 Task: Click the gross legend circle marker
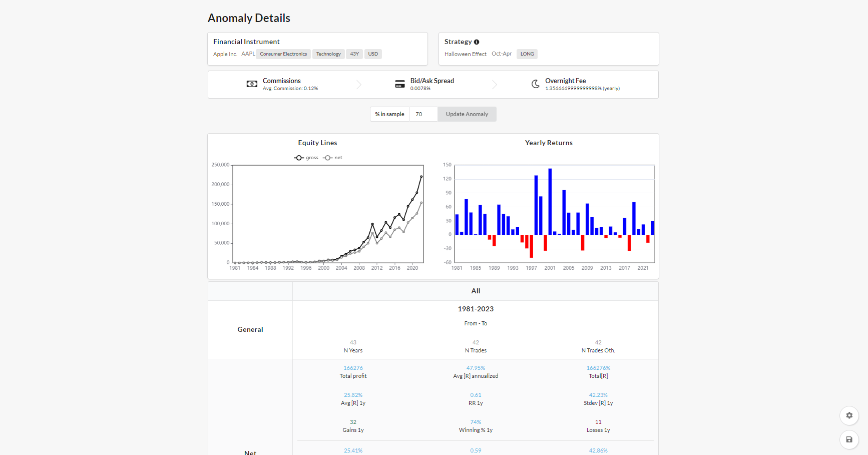click(x=299, y=157)
